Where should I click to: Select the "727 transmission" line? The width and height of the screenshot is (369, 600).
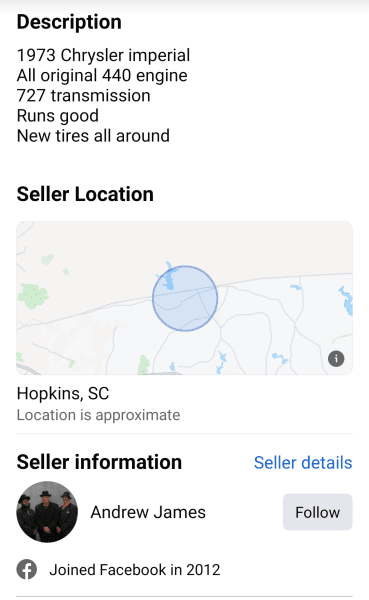(x=83, y=95)
